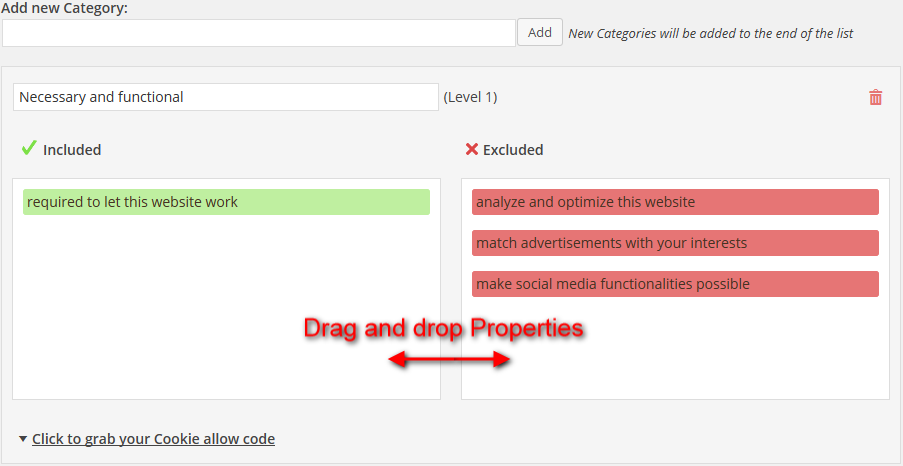The image size is (903, 466).
Task: Click the red Excluded X icon
Action: pos(472,150)
